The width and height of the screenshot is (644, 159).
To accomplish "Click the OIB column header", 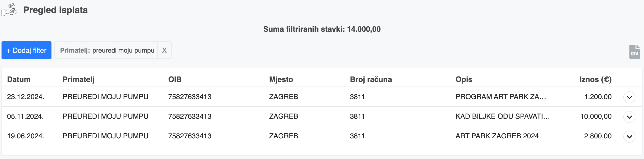I will point(175,79).
